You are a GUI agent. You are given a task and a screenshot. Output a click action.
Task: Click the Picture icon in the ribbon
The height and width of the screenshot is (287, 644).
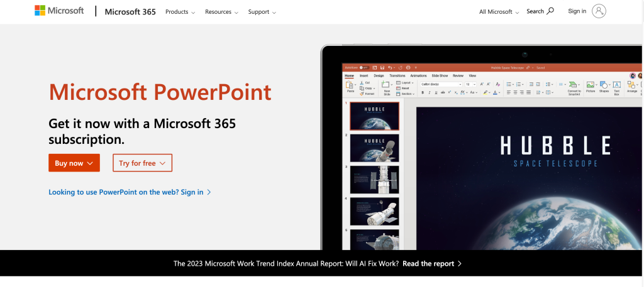(590, 86)
